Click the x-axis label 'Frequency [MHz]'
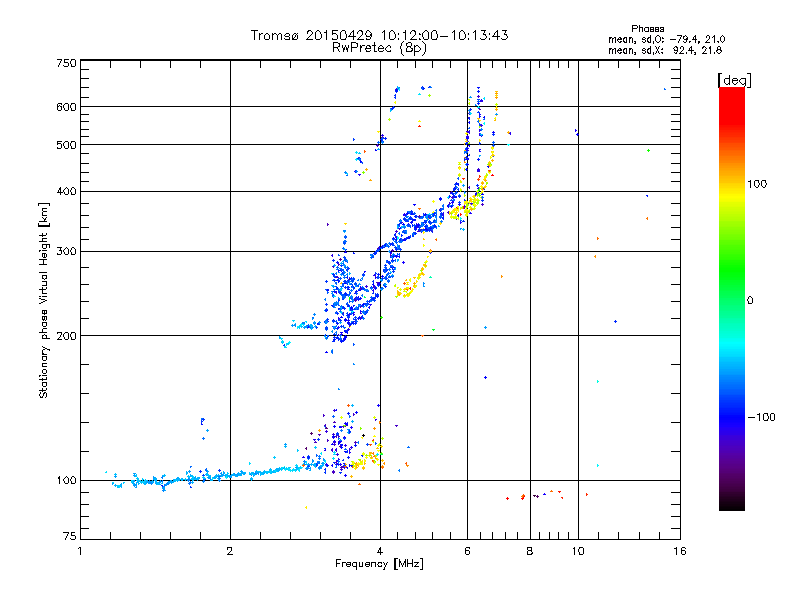Viewport: 800px width, 600px height. [379, 564]
